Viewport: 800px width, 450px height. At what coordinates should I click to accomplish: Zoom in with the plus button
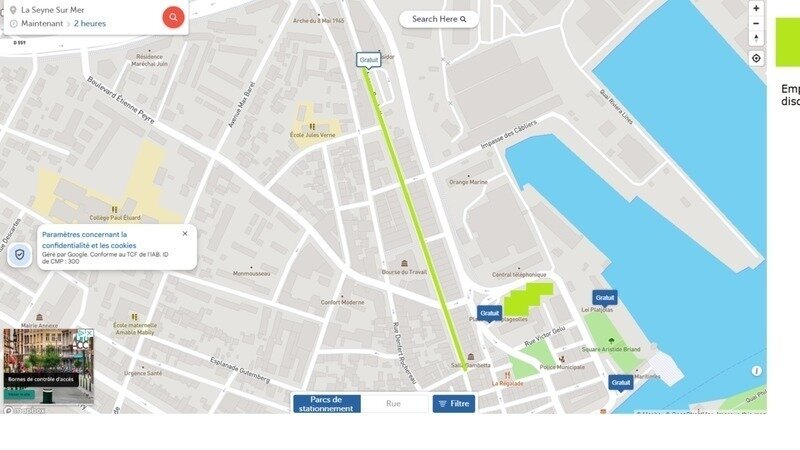click(x=756, y=8)
